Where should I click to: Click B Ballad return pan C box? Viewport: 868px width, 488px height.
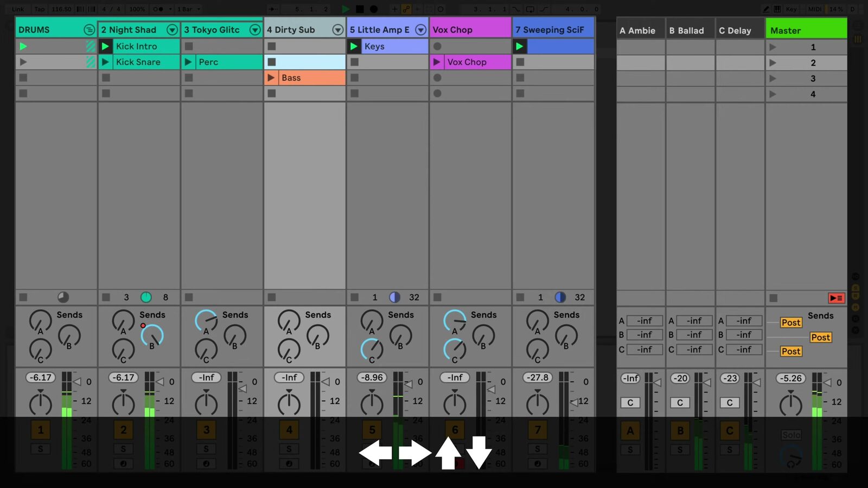680,403
